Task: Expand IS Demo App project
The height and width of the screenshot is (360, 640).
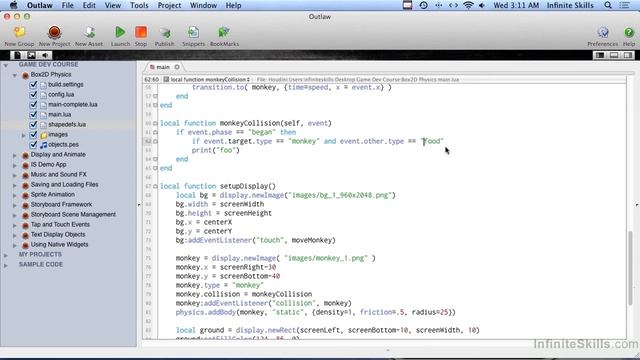Action: (x=15, y=165)
